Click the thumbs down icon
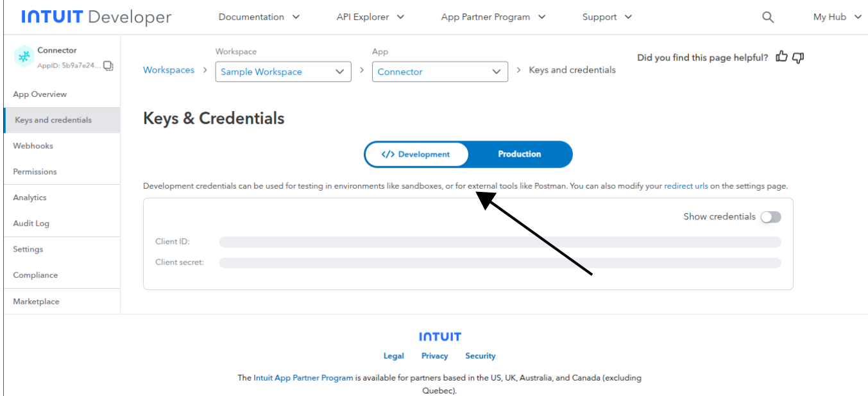The height and width of the screenshot is (396, 868). pos(798,57)
